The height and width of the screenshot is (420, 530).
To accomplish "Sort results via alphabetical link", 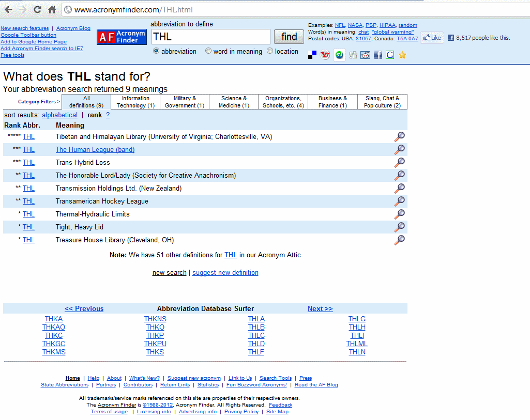I will [59, 115].
